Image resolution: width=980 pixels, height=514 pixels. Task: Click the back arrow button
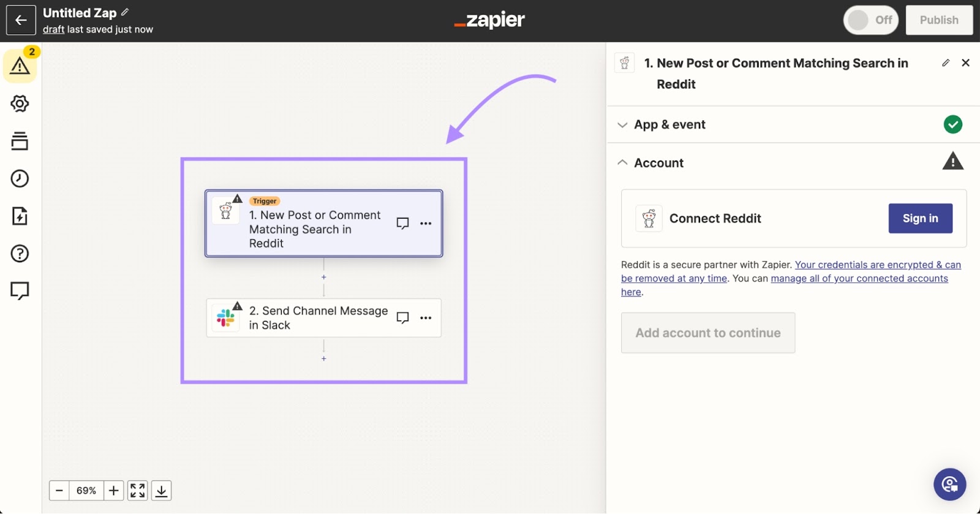[x=21, y=20]
